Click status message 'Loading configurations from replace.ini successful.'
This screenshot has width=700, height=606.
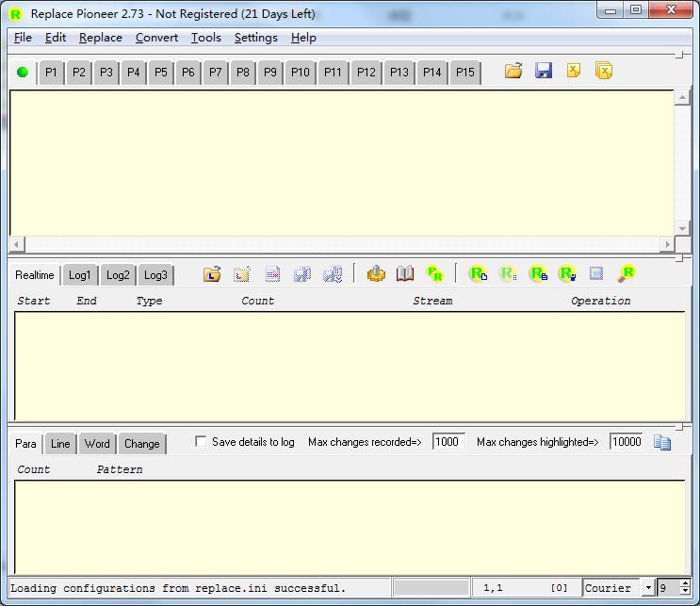click(x=178, y=588)
